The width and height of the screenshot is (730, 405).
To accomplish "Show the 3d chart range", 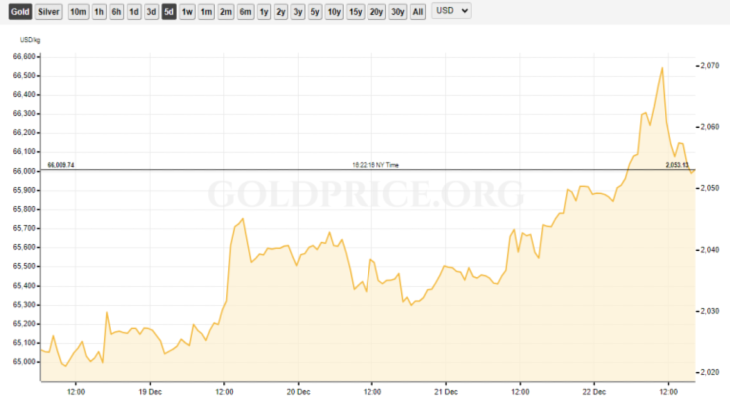I will (x=151, y=12).
